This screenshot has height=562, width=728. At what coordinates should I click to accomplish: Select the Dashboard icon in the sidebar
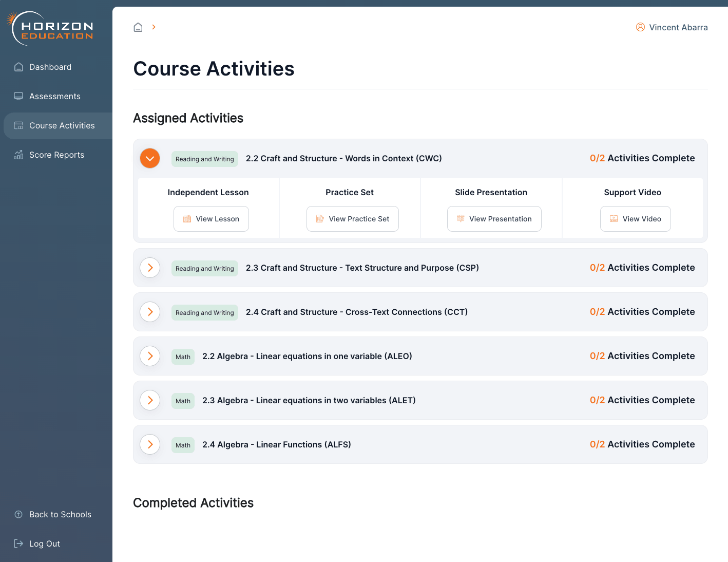[18, 67]
